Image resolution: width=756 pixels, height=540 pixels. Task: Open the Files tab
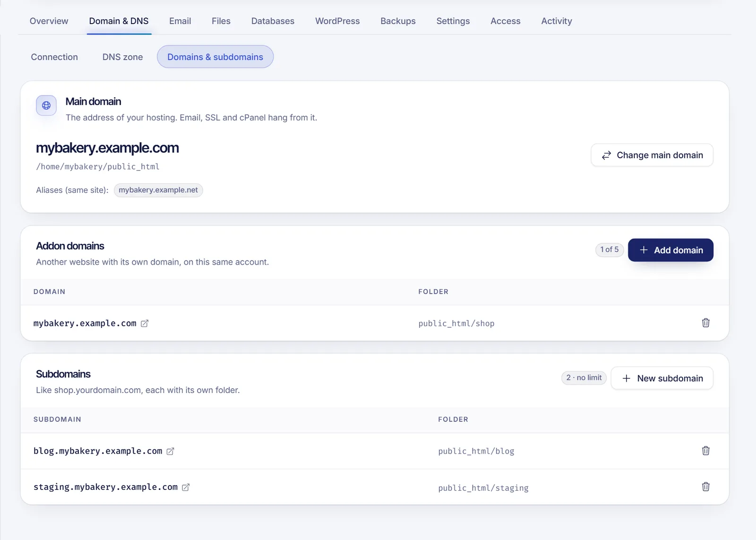click(x=221, y=21)
